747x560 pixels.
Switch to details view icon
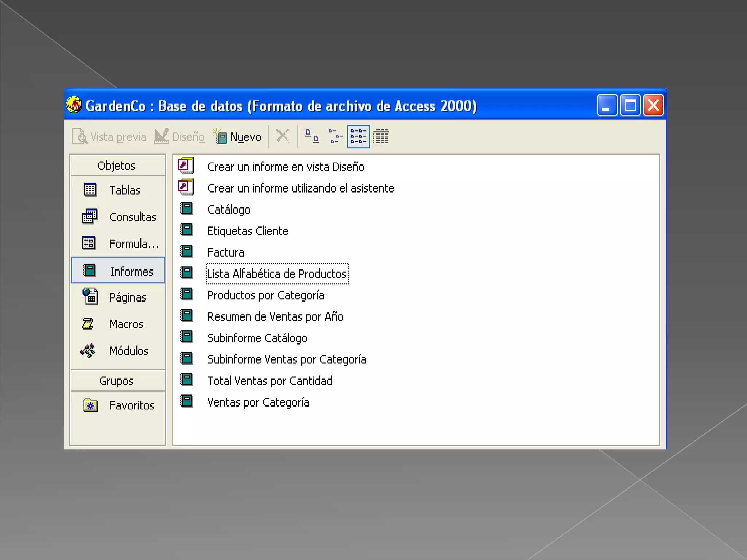[x=381, y=136]
